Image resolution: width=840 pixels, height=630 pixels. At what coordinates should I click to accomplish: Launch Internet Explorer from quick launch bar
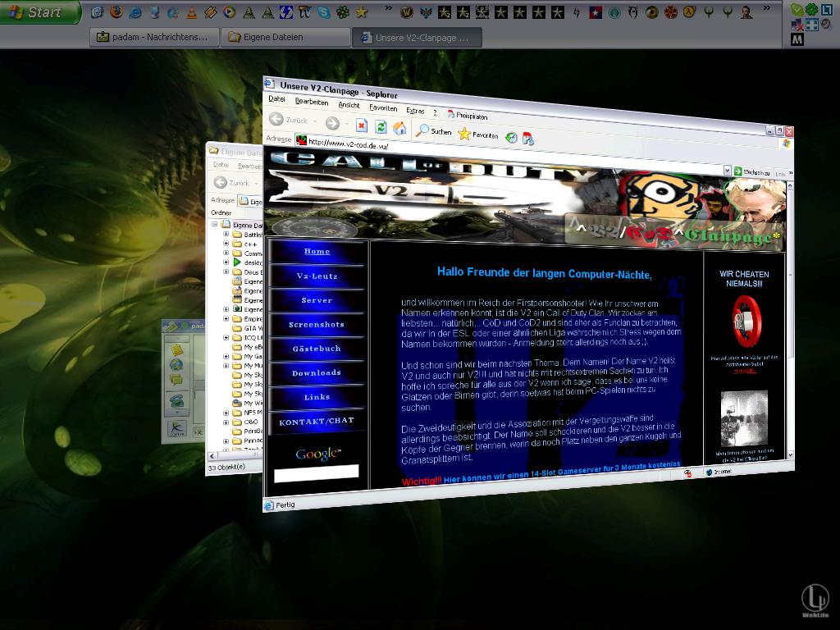[135, 12]
